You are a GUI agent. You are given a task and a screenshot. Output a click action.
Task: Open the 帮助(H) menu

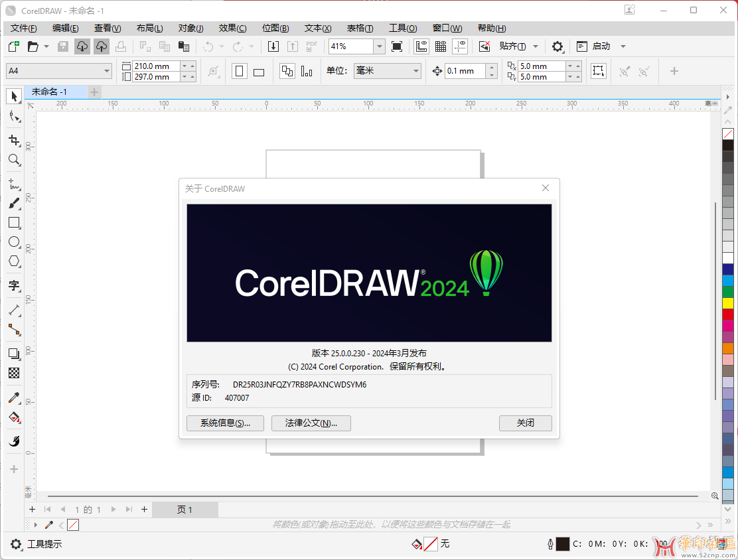point(491,29)
